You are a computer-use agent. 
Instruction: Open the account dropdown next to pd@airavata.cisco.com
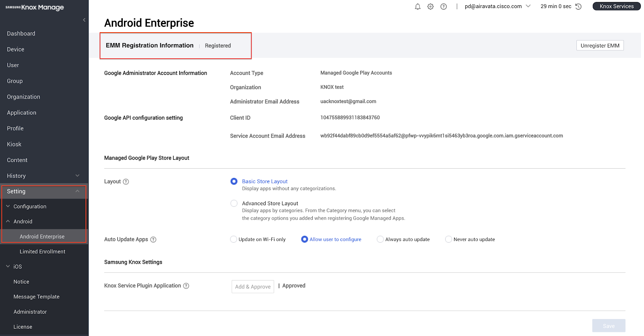click(x=528, y=6)
